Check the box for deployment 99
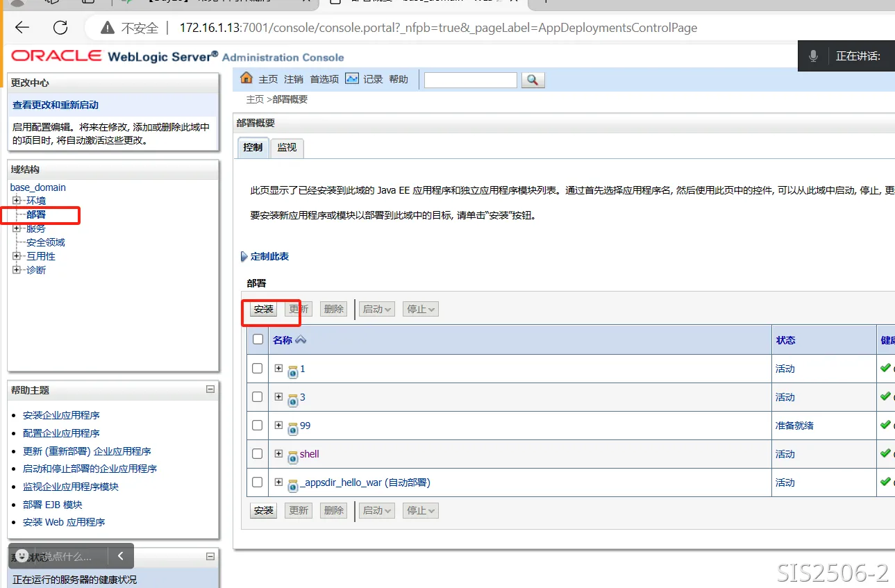The height and width of the screenshot is (588, 895). [258, 425]
